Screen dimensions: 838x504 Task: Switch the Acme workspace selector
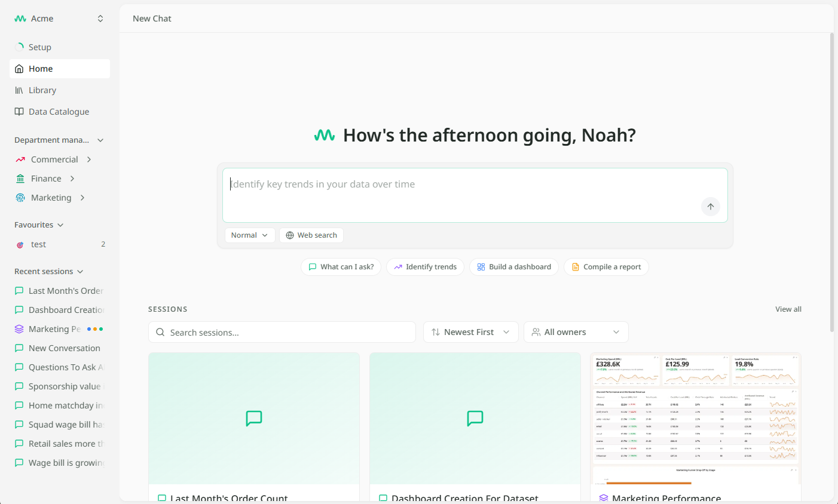point(100,19)
